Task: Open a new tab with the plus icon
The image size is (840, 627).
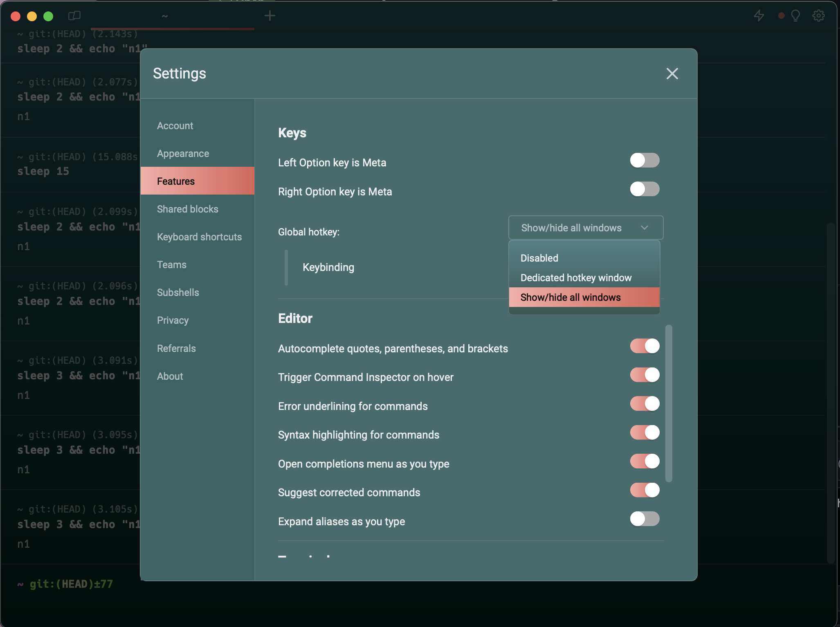Action: (x=270, y=16)
